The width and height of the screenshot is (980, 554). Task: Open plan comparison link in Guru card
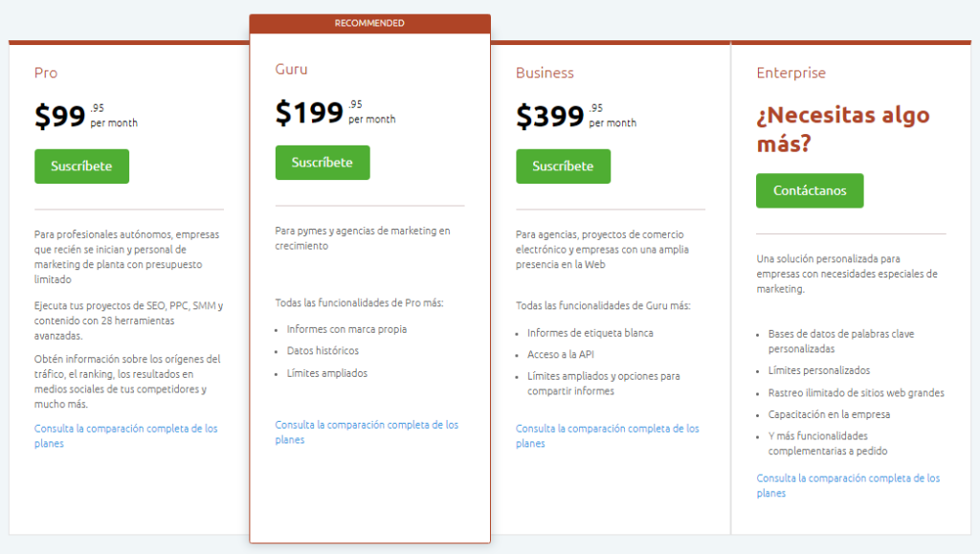pos(366,432)
